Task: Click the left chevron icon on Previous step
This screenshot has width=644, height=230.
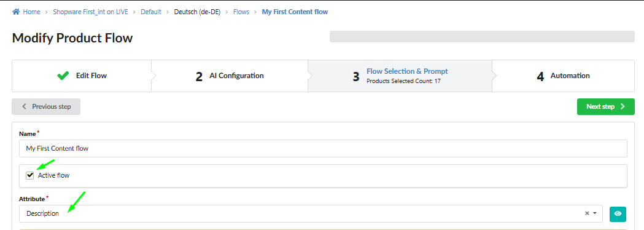Action: pos(24,106)
